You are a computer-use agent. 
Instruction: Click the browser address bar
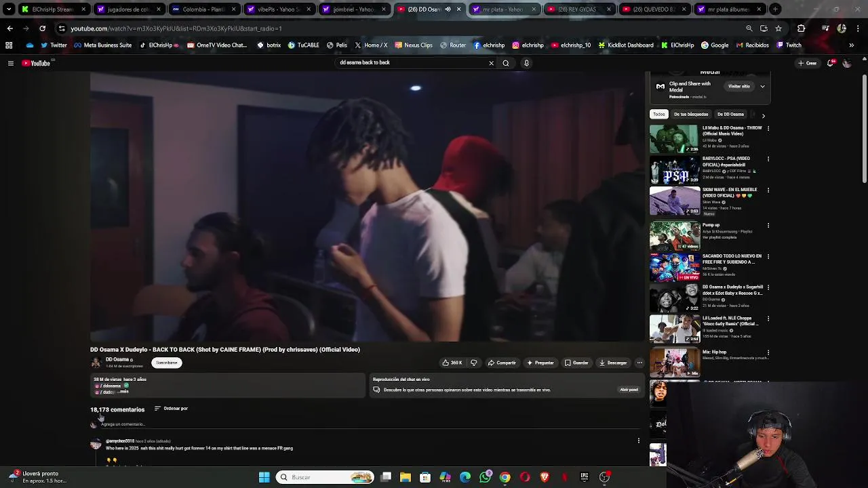pos(400,28)
